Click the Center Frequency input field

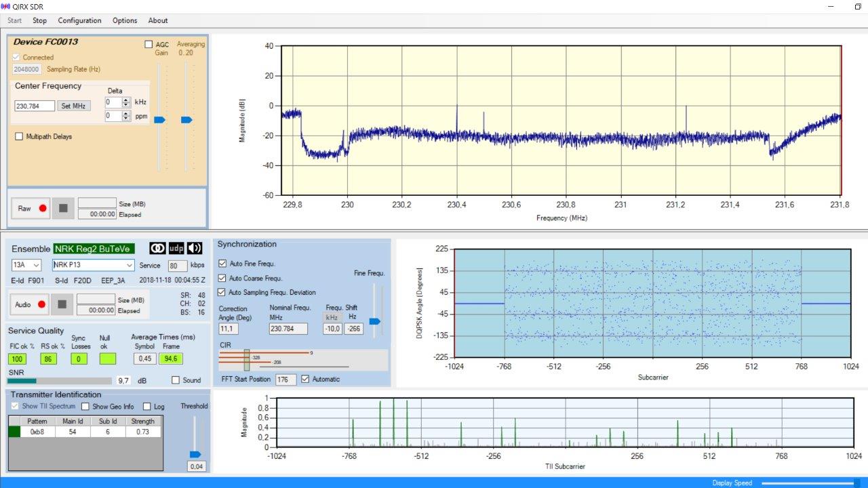tap(35, 106)
